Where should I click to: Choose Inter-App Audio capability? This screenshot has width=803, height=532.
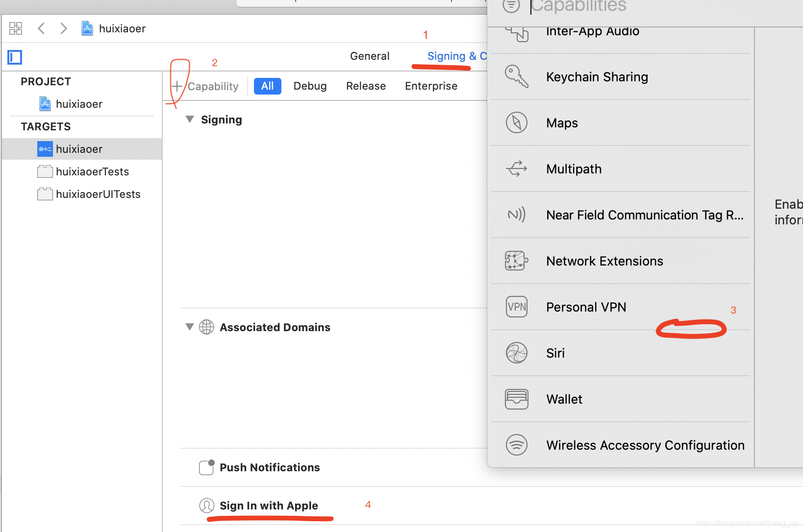(621, 39)
